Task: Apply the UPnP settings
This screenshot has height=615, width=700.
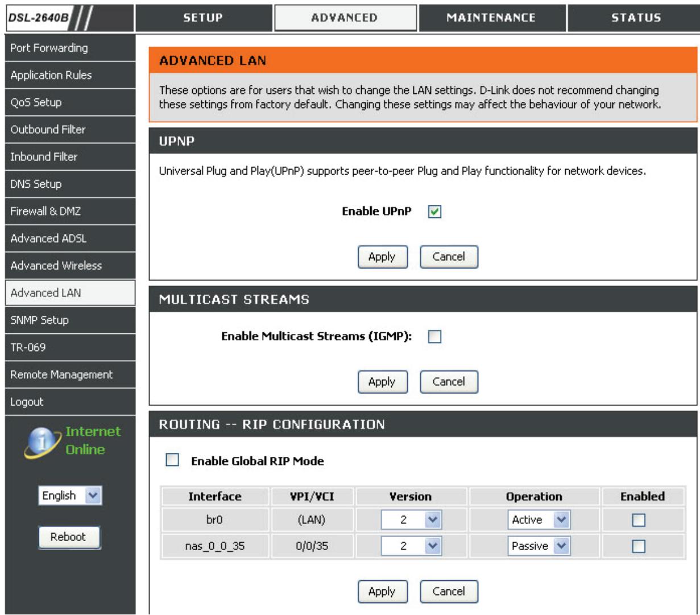Action: click(x=382, y=257)
